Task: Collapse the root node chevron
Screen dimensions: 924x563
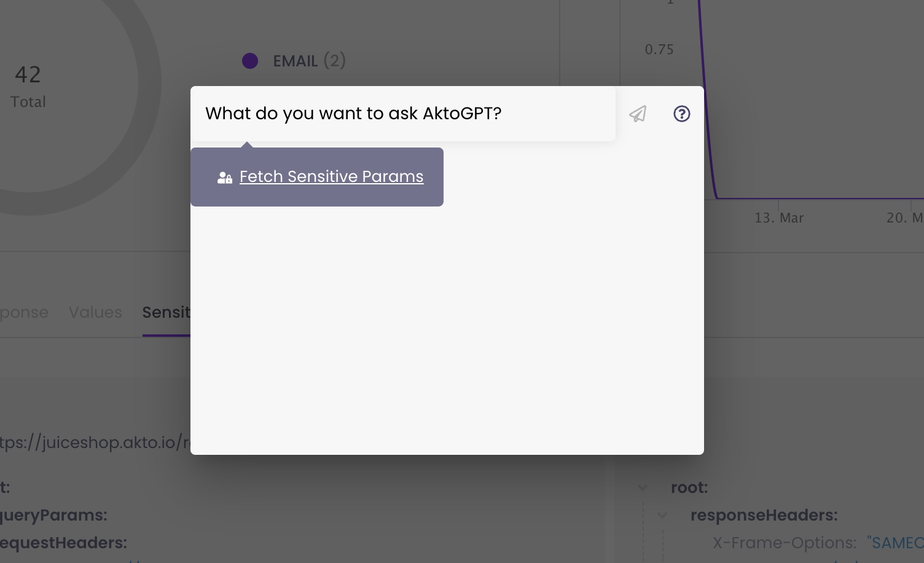Action: (643, 487)
